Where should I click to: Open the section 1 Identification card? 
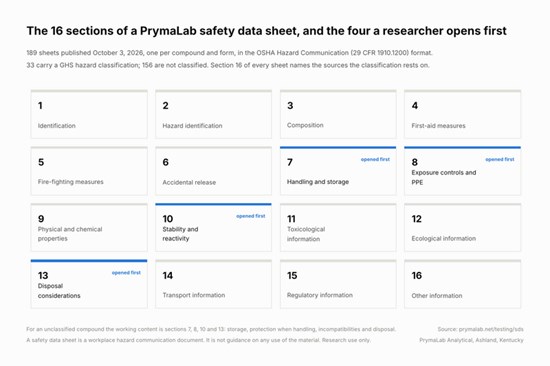click(89, 114)
